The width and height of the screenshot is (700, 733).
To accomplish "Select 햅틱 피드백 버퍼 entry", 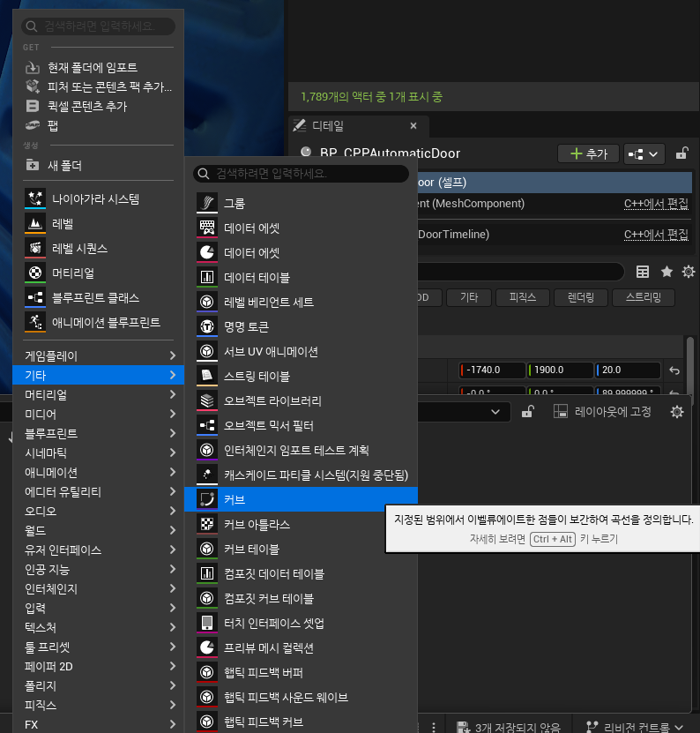I will click(301, 672).
